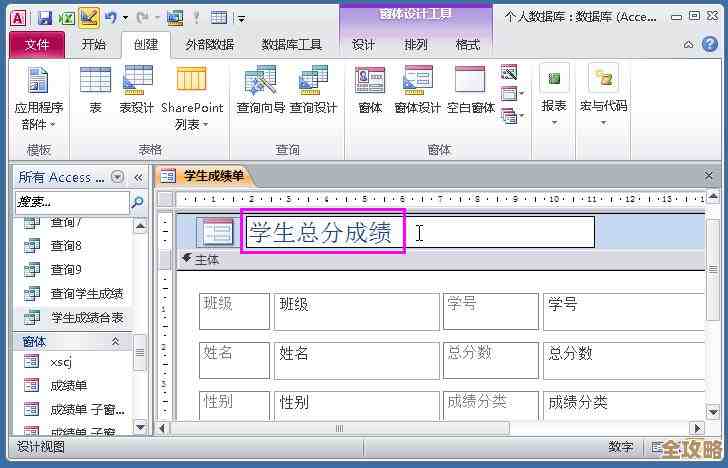Open the 应用程序部件 gallery
The image size is (728, 468).
tap(38, 98)
